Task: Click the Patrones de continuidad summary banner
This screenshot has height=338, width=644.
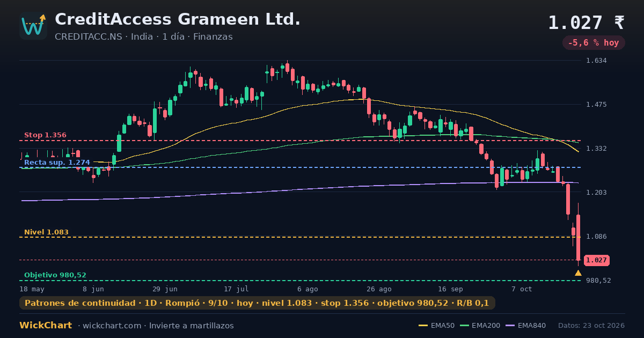Action: (x=257, y=303)
